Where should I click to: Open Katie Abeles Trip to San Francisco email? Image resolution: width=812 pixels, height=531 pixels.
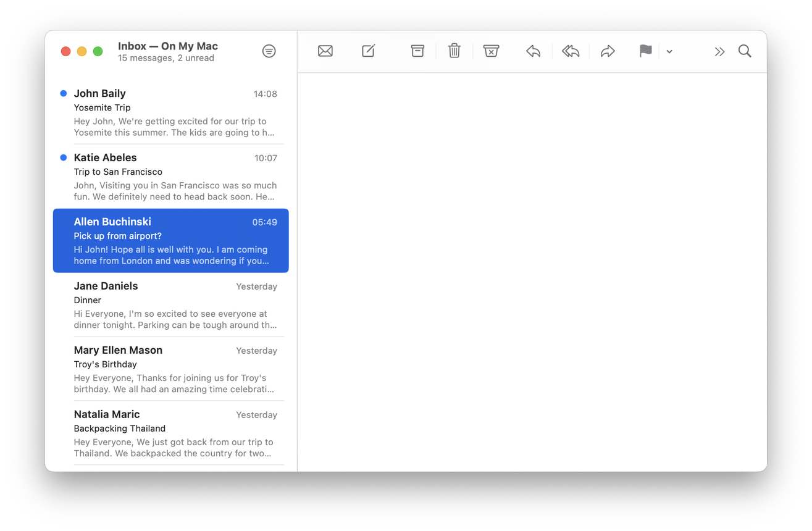[171, 177]
